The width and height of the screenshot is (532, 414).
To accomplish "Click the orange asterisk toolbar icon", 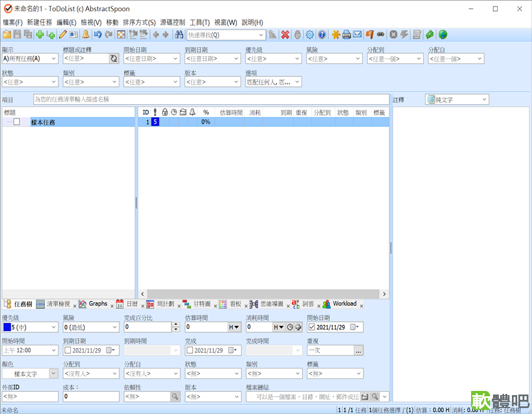I will click(336, 35).
